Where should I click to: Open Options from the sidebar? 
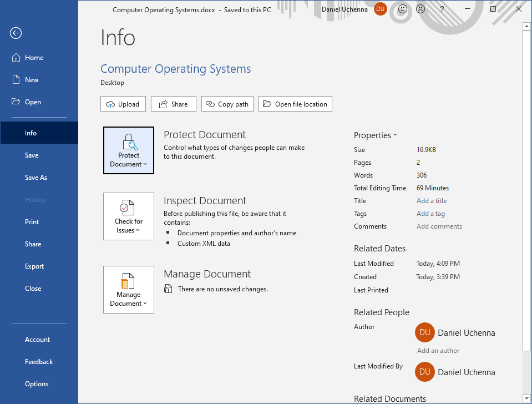click(36, 383)
